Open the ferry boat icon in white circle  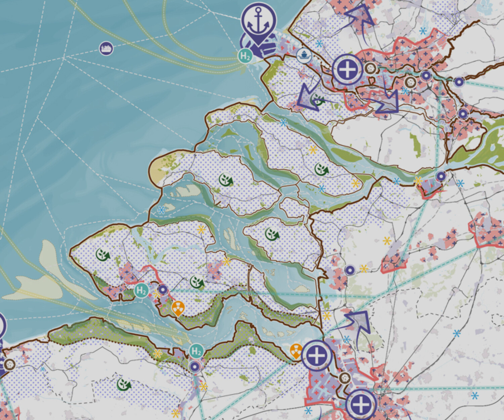(x=304, y=55)
